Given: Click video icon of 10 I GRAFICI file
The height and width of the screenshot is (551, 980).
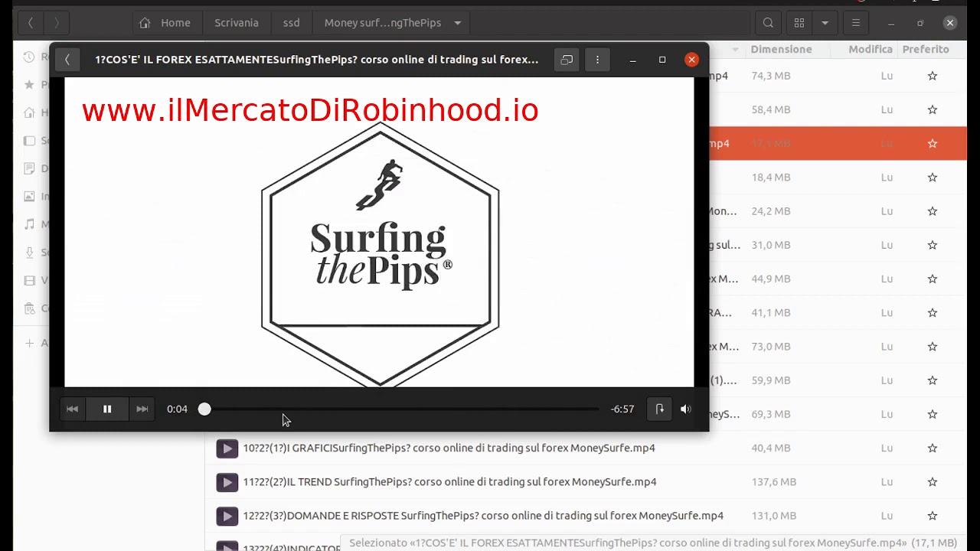Looking at the screenshot, I should coord(227,448).
